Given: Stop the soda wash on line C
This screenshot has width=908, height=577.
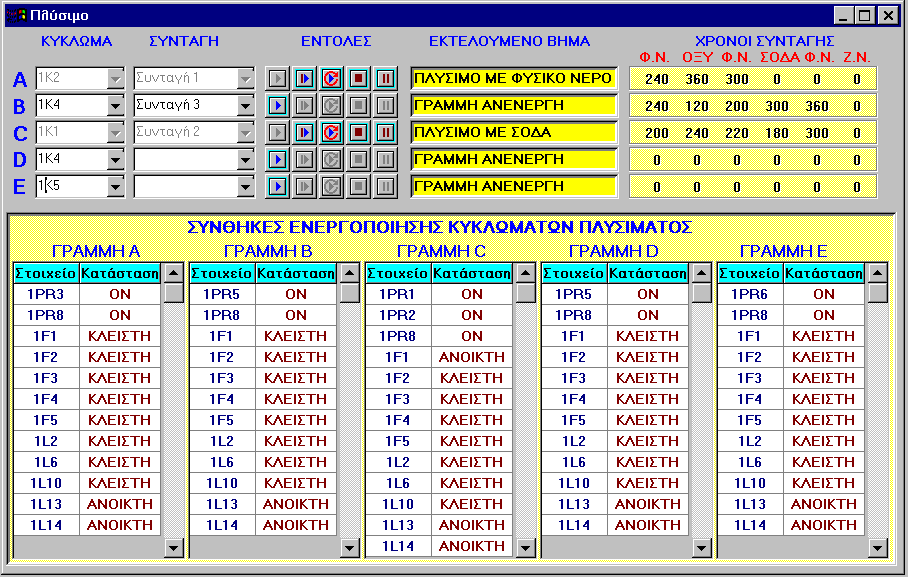Looking at the screenshot, I should coord(358,132).
